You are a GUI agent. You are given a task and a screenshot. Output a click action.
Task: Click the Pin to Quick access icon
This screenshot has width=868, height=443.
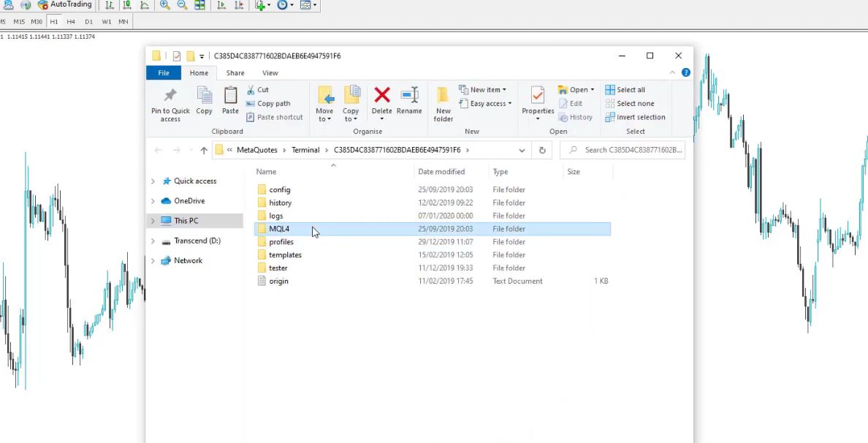170,96
